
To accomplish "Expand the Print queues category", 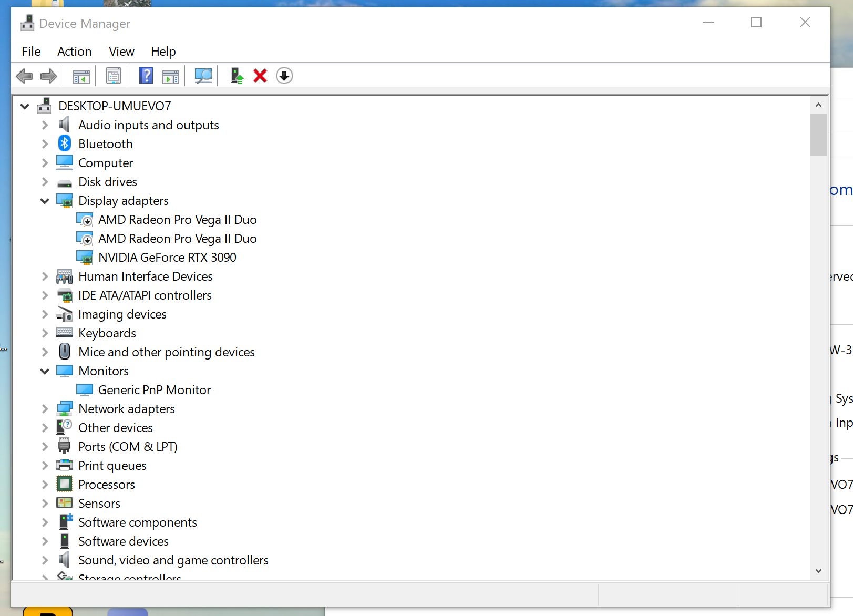I will pos(45,466).
